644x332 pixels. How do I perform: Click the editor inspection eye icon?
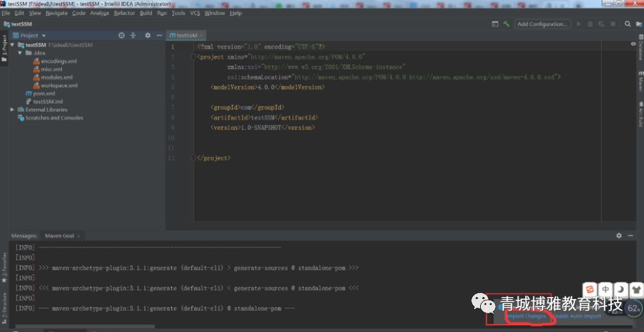pyautogui.click(x=633, y=44)
